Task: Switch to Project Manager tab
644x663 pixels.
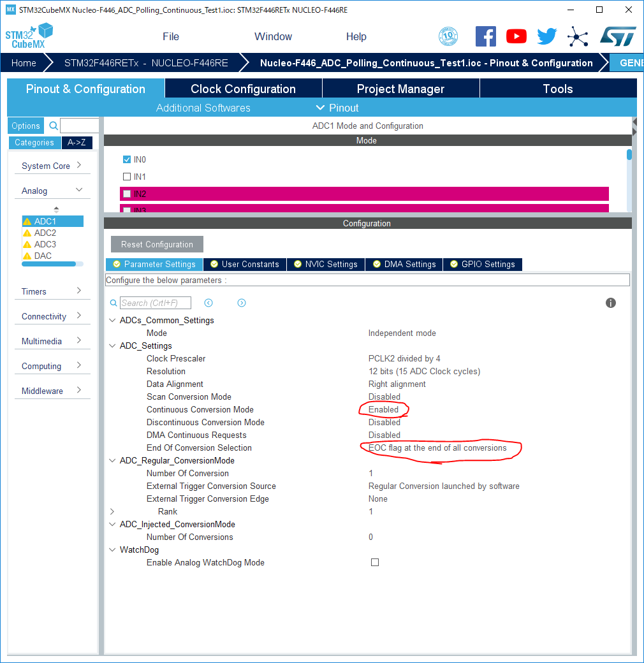Action: point(400,89)
